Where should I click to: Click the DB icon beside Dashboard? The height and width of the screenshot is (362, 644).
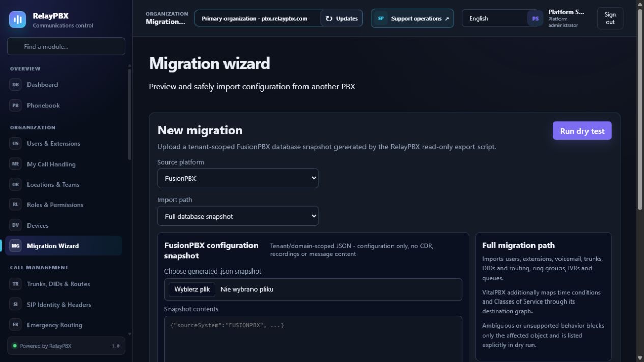[15, 85]
